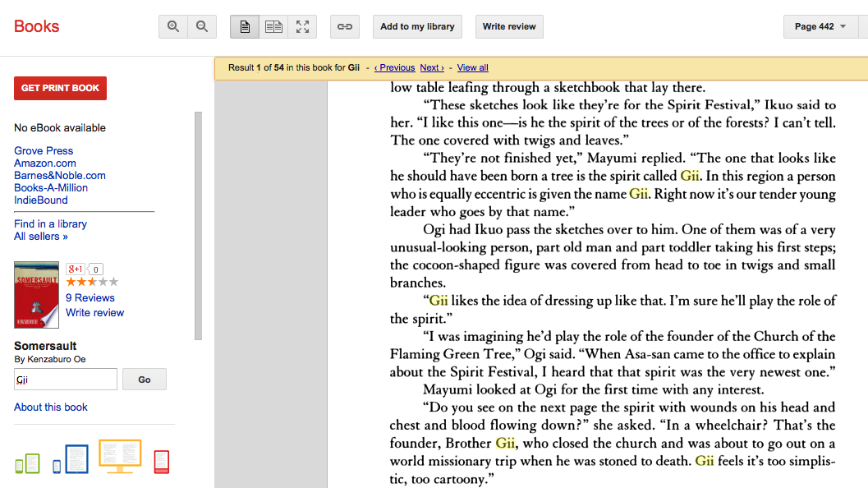
Task: Click the Google +1 button
Action: [76, 269]
